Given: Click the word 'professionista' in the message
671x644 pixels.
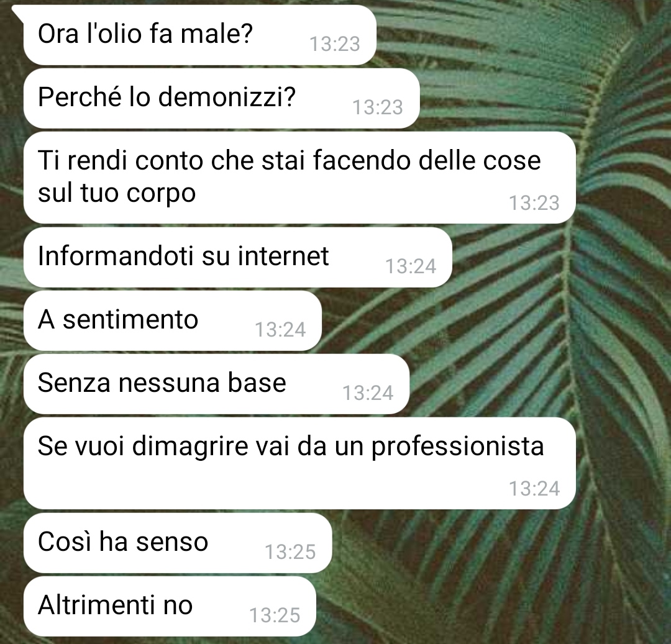Looking at the screenshot, I should point(457,447).
